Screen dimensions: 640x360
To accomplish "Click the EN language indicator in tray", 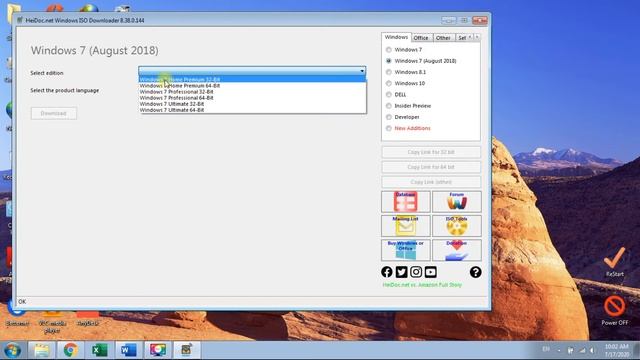I will (x=546, y=349).
